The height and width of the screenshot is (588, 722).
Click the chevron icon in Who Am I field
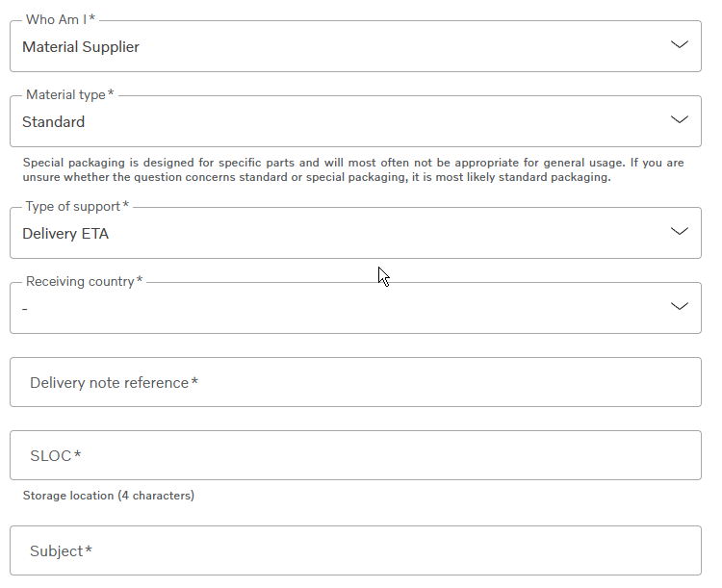point(680,44)
